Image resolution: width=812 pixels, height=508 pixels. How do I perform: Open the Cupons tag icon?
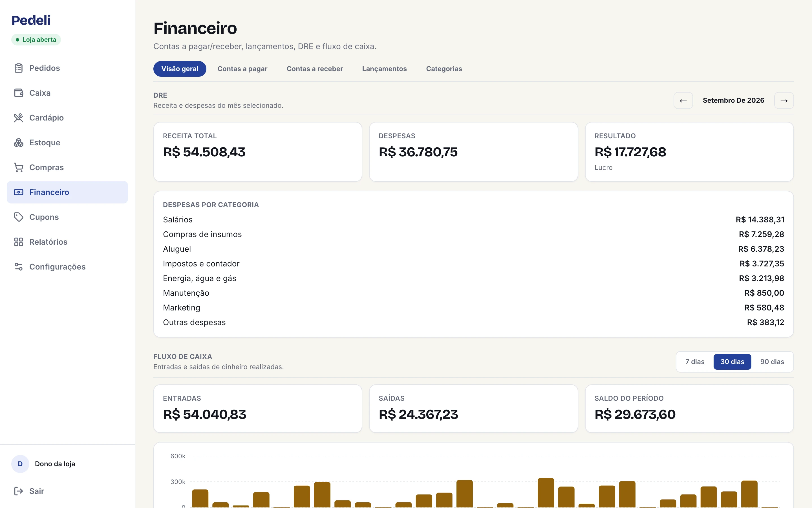(x=18, y=217)
